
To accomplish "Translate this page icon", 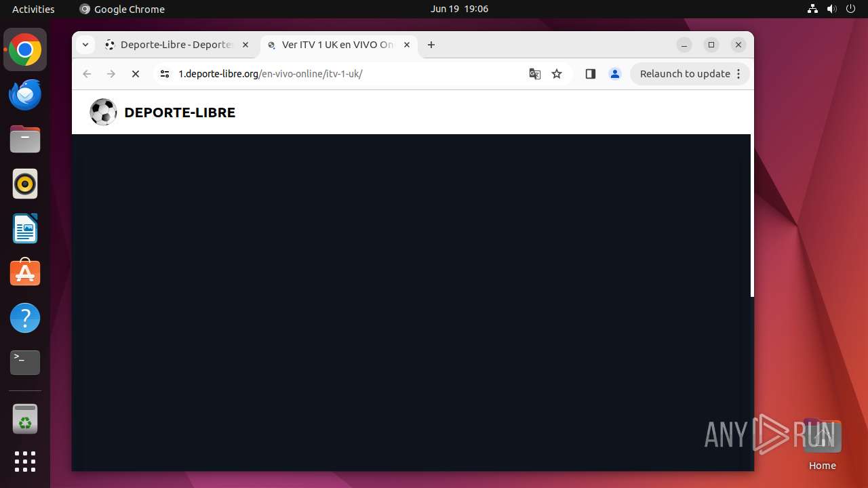I will (x=535, y=74).
